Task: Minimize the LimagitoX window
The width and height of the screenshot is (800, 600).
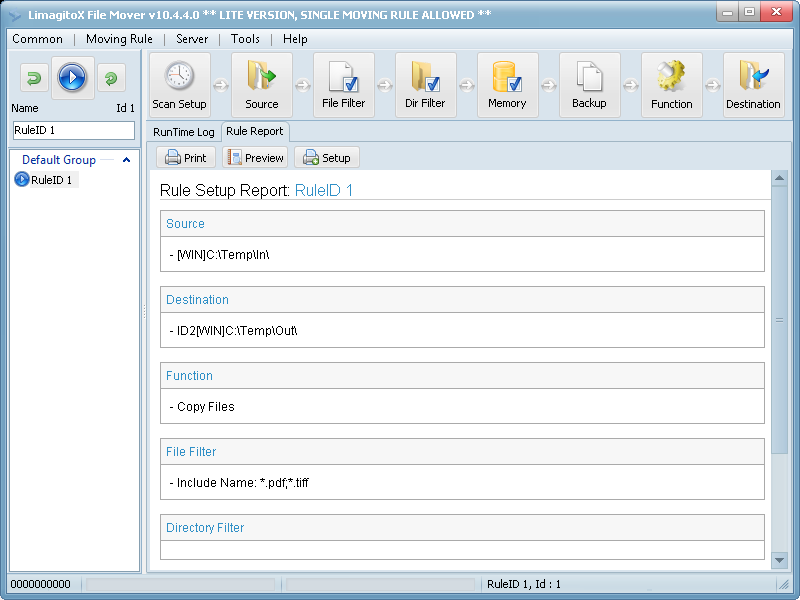Action: [728, 12]
